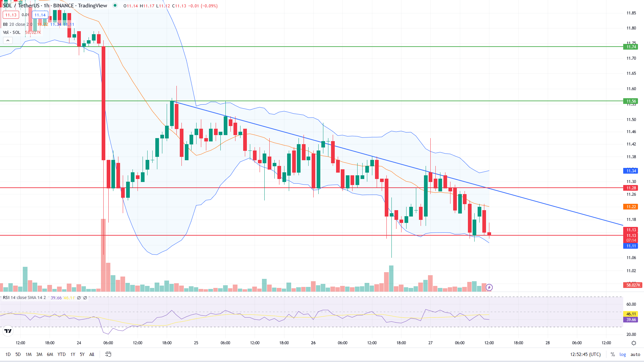
Task: Select the 11.74 green horizontal line label
Action: coord(631,47)
